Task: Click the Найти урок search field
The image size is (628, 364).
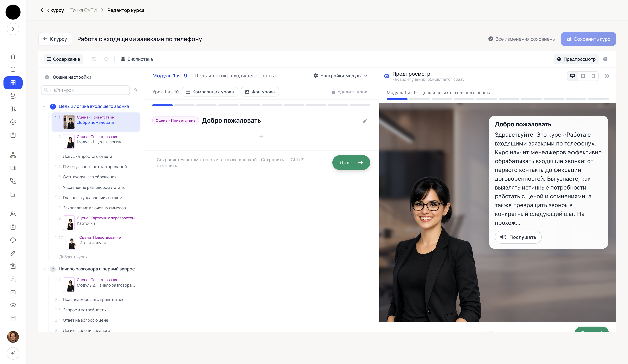Action: pyautogui.click(x=86, y=90)
